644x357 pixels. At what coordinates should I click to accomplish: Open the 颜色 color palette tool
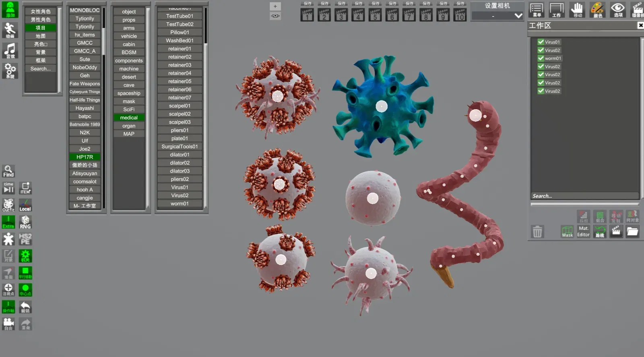click(598, 10)
